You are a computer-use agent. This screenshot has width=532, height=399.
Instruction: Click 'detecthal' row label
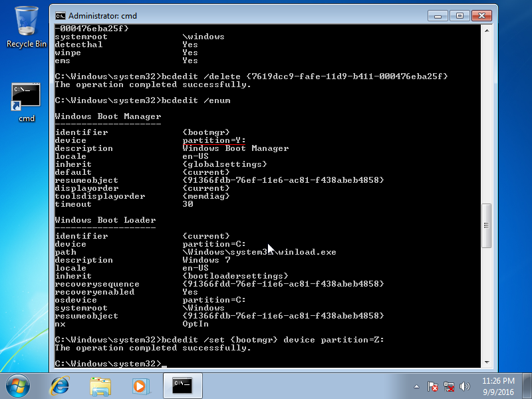coord(78,45)
